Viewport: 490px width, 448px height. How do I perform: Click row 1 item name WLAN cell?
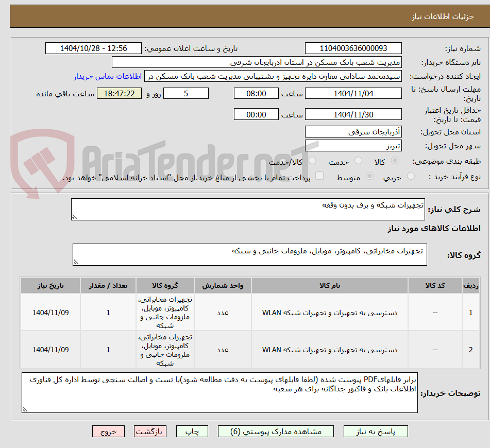(330, 313)
